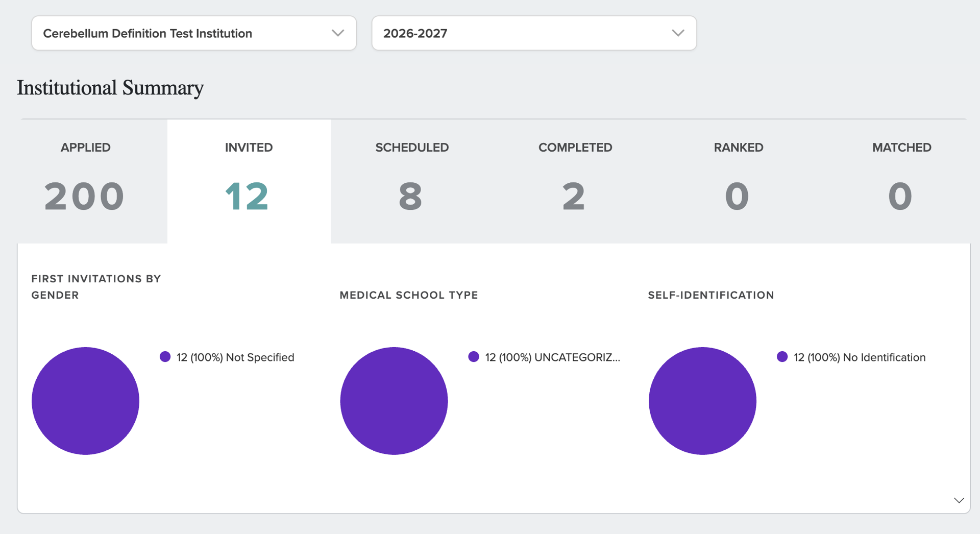Open the Matched tab

coord(901,181)
